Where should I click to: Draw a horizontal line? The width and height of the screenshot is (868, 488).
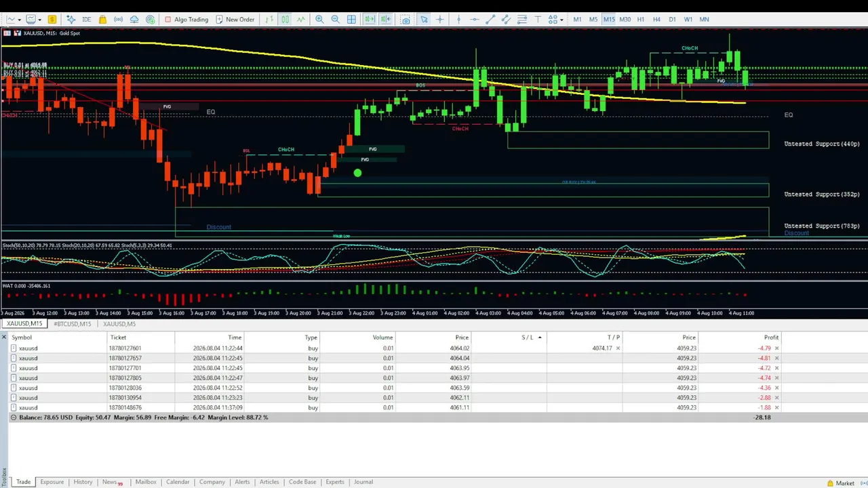click(475, 20)
